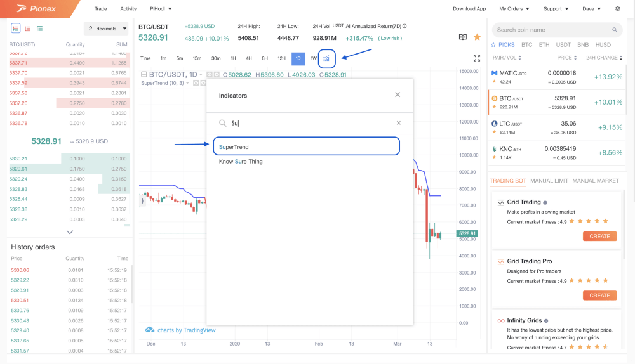Open the charts by TradingView link
Screen dimensions: 635x364
[186, 330]
